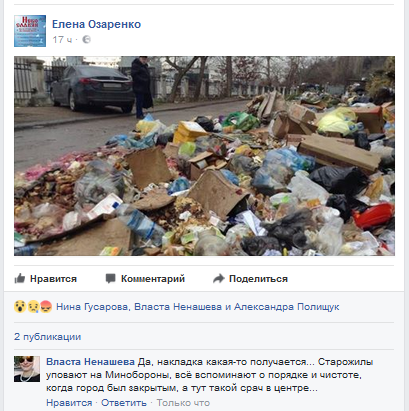Open Александра Полищук's profile link

coord(287,307)
